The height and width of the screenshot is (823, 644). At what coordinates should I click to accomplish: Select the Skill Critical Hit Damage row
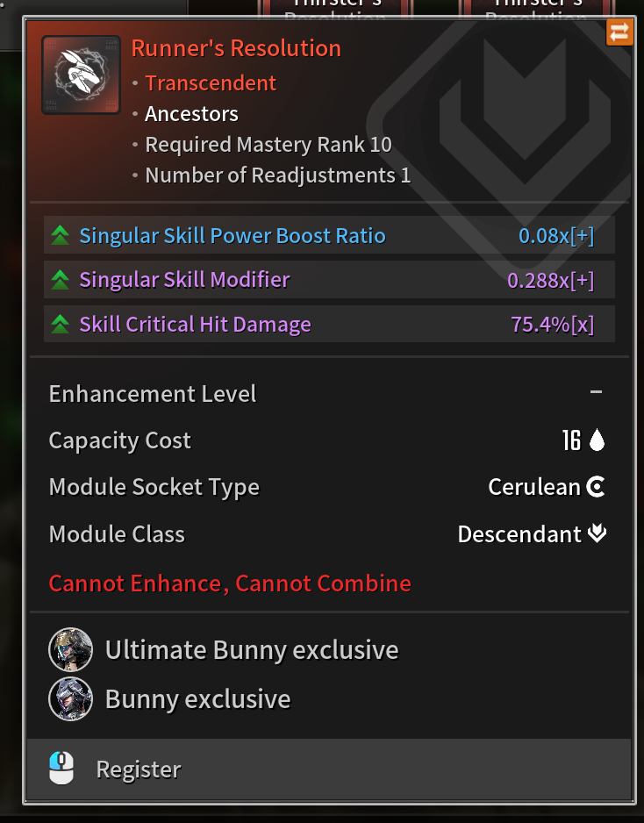[x=329, y=325]
